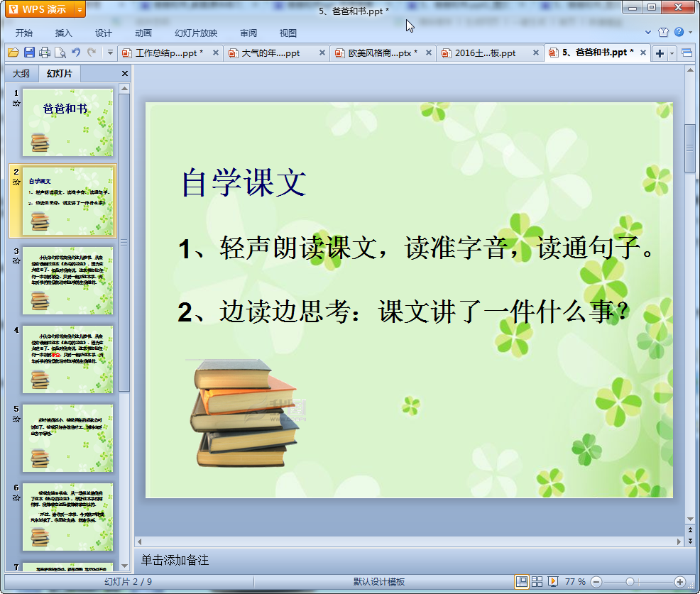Click animation star icon of slide 1

(x=16, y=104)
